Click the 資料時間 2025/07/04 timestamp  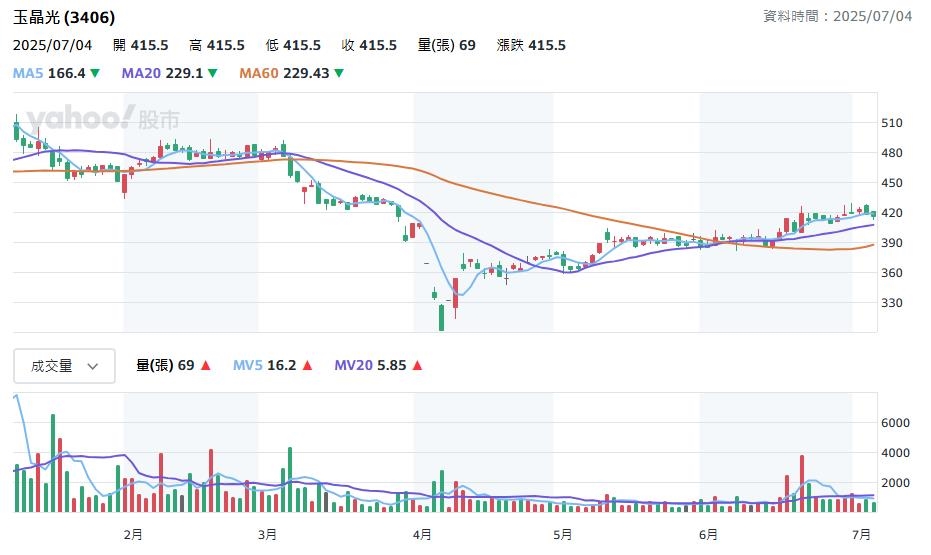pyautogui.click(x=837, y=16)
